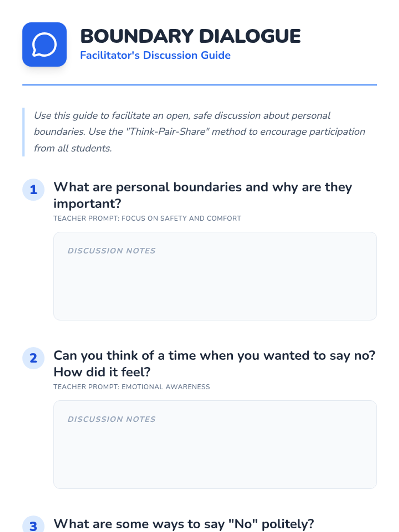Click the light blue quote bar beside intro
This screenshot has height=532, width=399.
coord(23,132)
